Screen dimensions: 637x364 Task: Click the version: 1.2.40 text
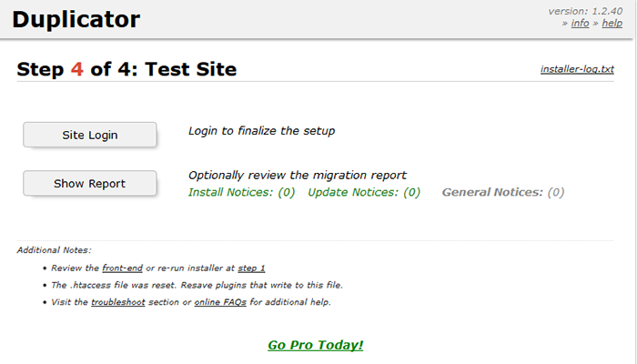point(585,11)
